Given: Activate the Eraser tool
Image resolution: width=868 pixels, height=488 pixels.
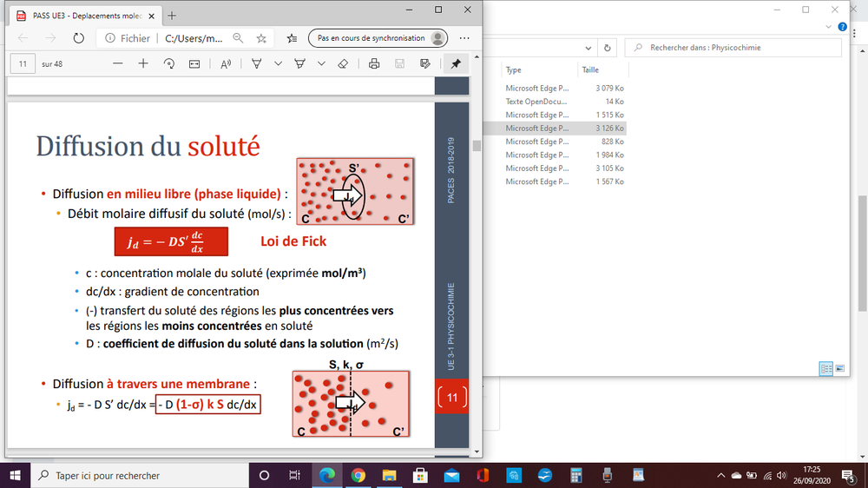Looking at the screenshot, I should (x=343, y=63).
